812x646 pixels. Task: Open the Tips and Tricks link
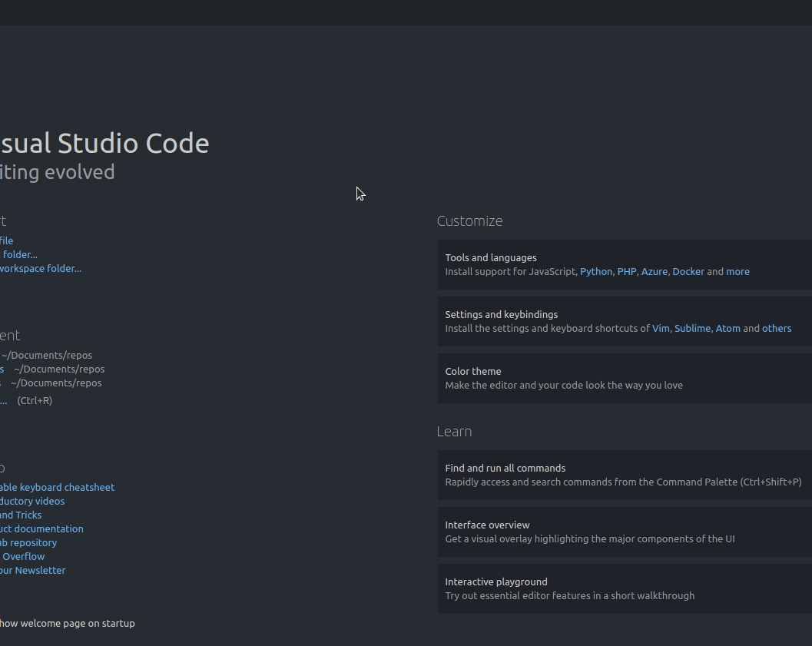pos(21,515)
